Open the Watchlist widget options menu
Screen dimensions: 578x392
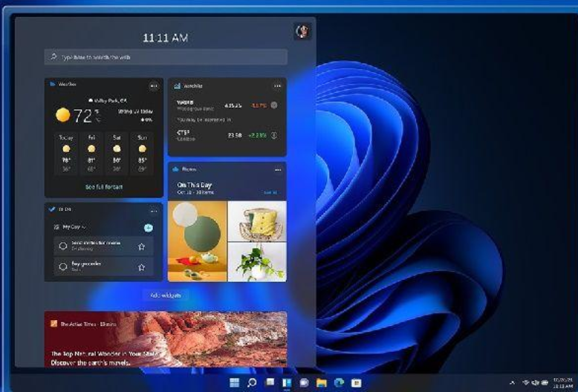[277, 86]
